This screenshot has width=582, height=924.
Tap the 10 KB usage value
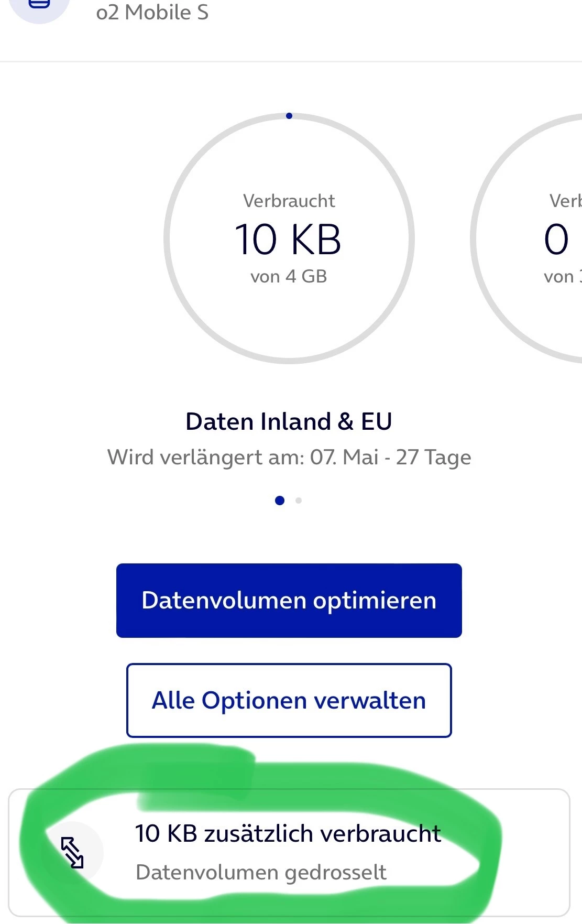pyautogui.click(x=288, y=240)
